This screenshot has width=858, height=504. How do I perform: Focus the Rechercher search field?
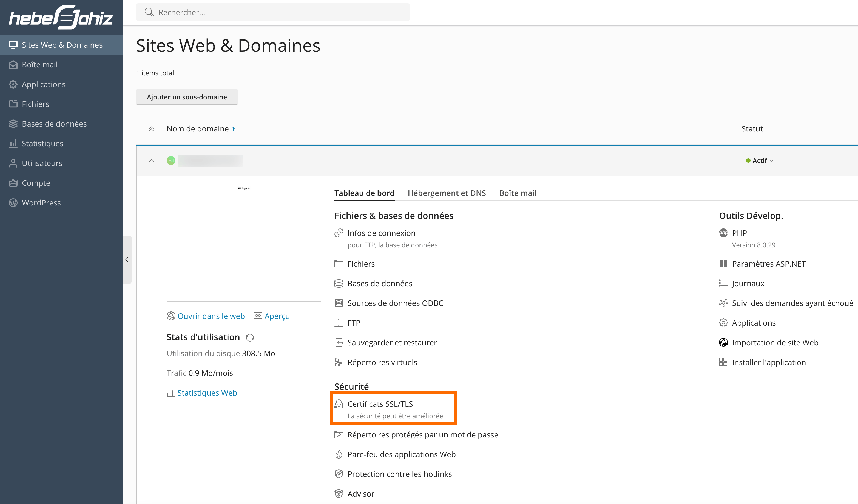coord(273,12)
